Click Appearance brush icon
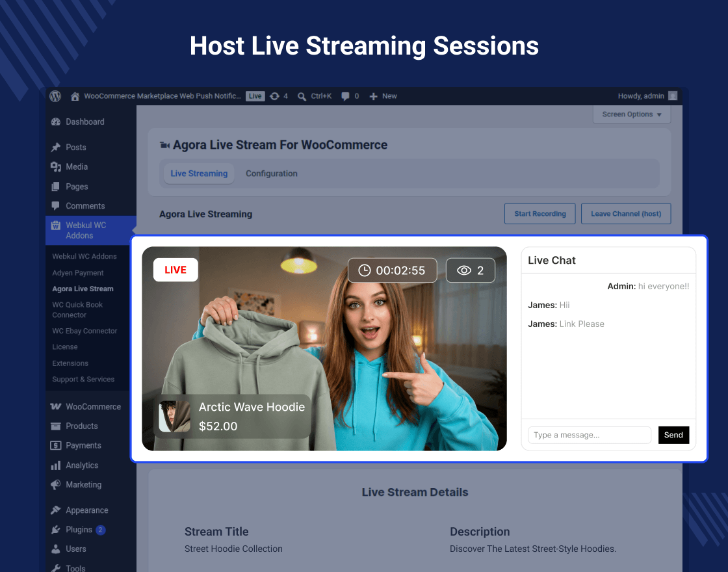The width and height of the screenshot is (728, 572). click(56, 510)
